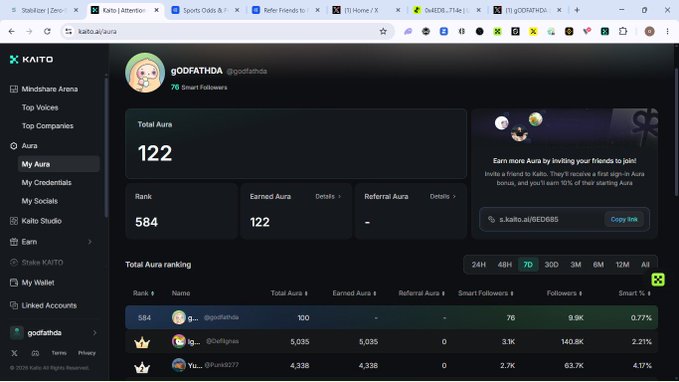Open Mindshare Arena section

click(49, 89)
